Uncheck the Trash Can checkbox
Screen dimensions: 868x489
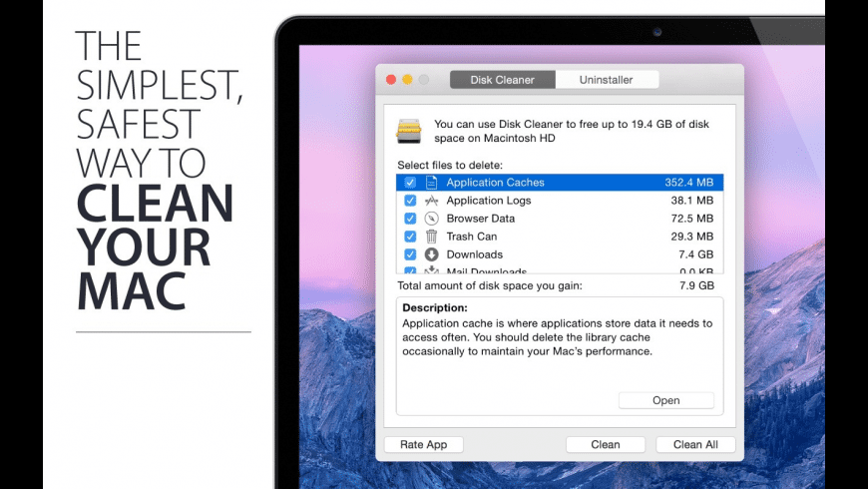410,237
